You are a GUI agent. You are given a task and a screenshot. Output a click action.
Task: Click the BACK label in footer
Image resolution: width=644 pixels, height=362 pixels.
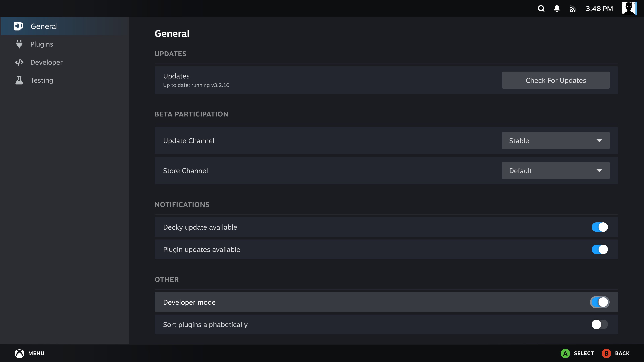[622, 353]
